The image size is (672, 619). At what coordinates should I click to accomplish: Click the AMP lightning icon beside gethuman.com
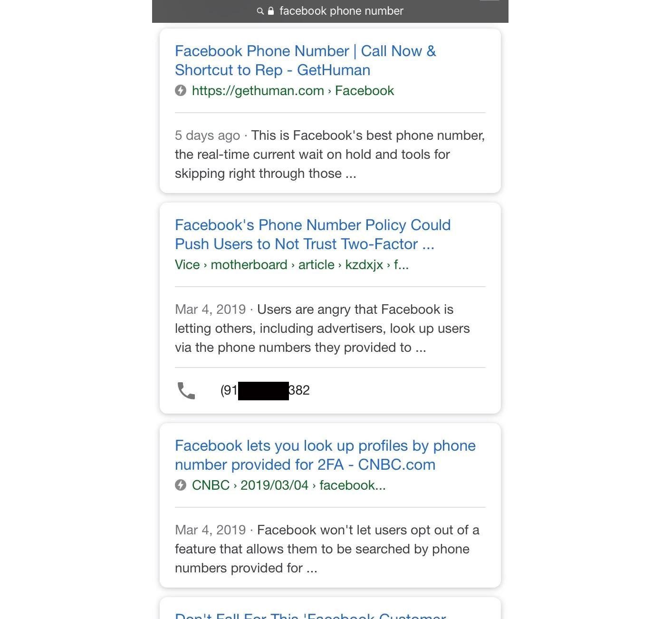[x=181, y=90]
